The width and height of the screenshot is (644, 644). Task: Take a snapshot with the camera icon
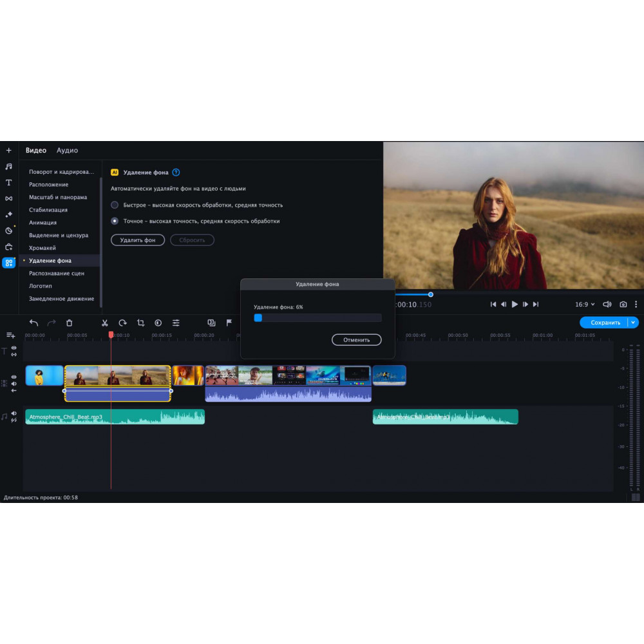click(x=623, y=304)
